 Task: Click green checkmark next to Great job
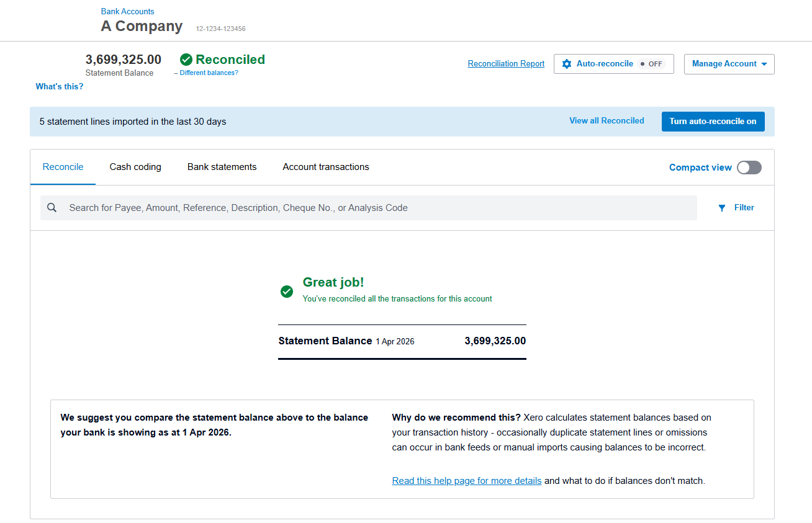(287, 291)
